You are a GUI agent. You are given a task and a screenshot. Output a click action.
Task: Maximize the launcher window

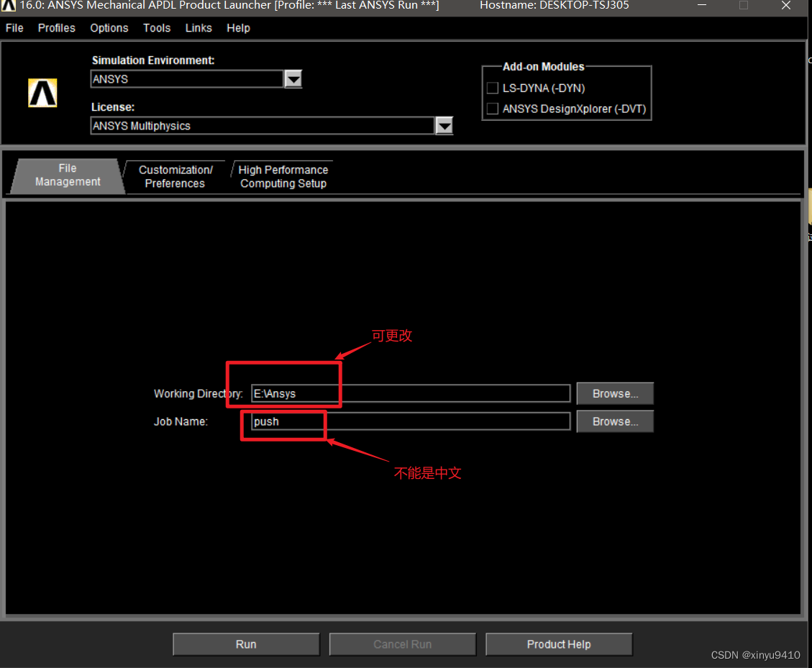[x=744, y=5]
